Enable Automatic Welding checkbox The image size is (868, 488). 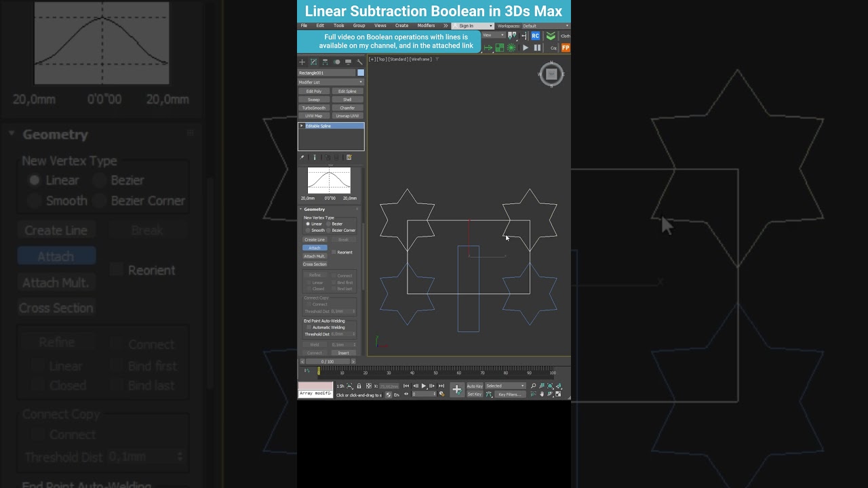[x=309, y=327]
